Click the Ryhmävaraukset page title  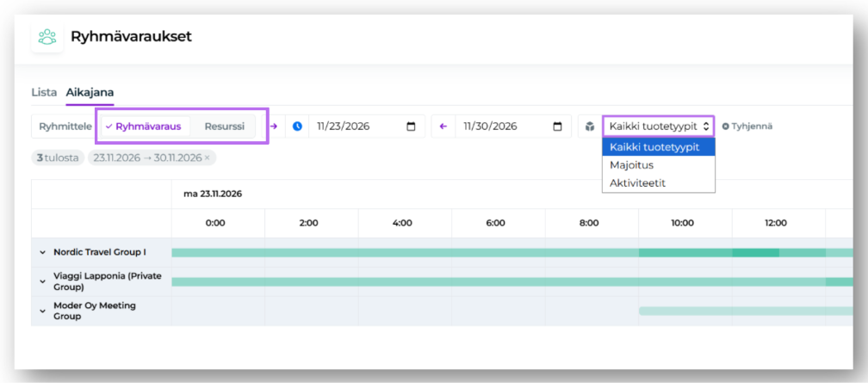[x=131, y=37]
